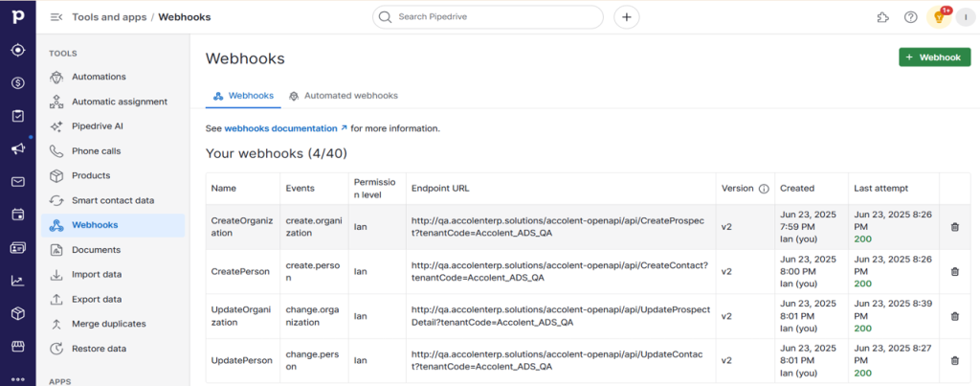Open Merge duplicates in Tools sidebar

[x=113, y=324]
